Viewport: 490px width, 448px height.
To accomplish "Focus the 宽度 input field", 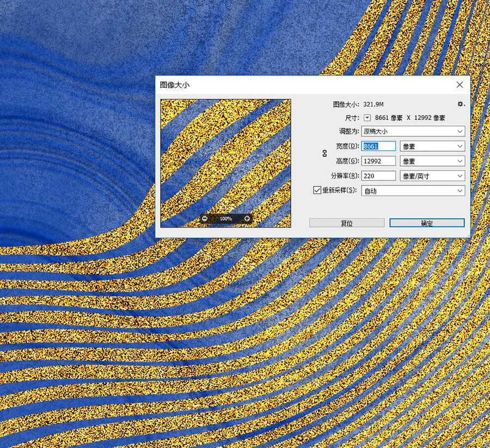I will (378, 146).
